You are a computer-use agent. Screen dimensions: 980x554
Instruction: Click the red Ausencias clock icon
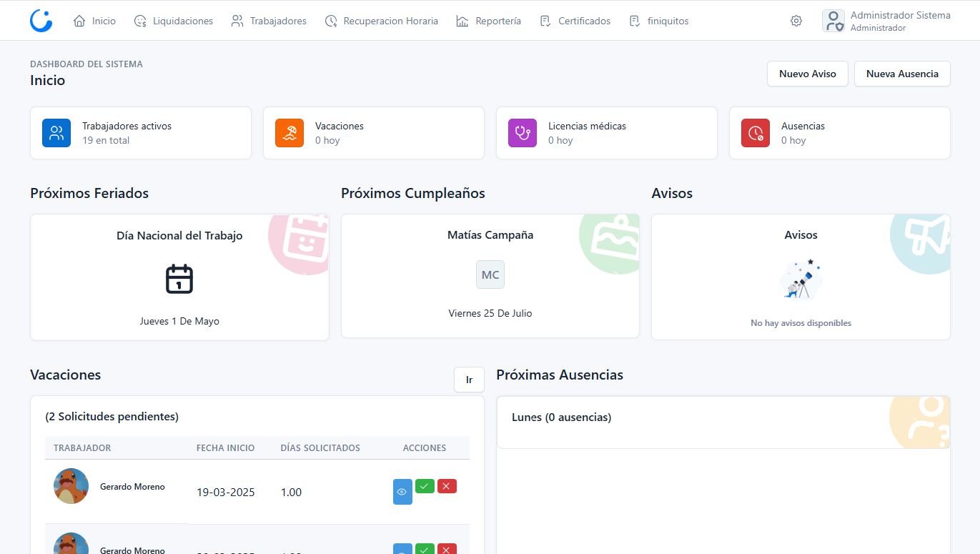[x=756, y=133]
